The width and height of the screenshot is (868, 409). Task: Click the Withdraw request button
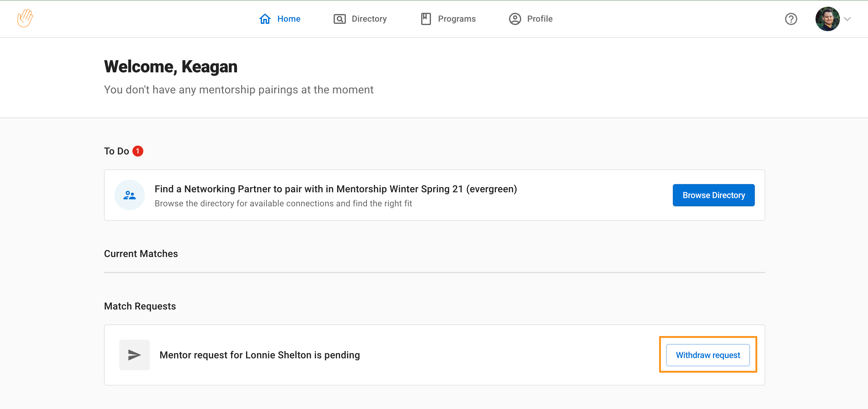[x=708, y=355]
